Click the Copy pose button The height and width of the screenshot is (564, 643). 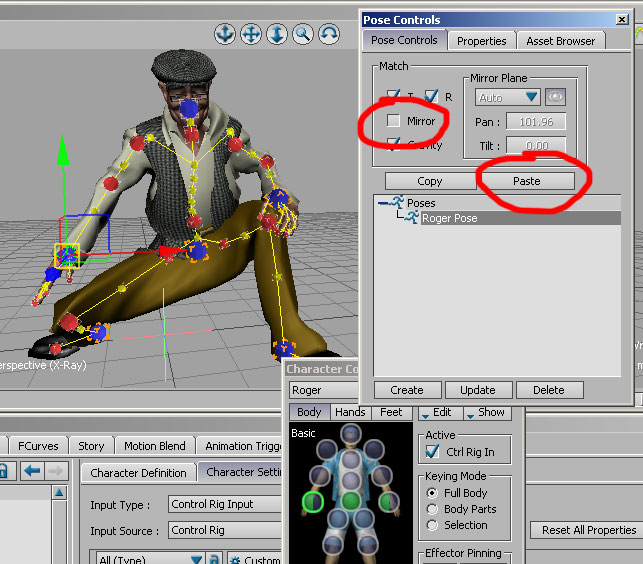click(x=430, y=181)
